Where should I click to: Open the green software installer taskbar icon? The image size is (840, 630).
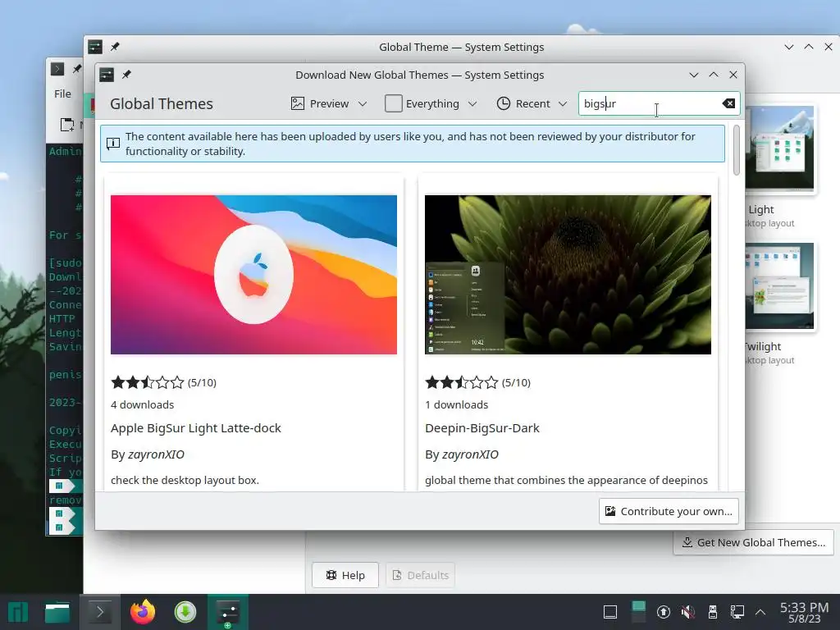(x=185, y=612)
